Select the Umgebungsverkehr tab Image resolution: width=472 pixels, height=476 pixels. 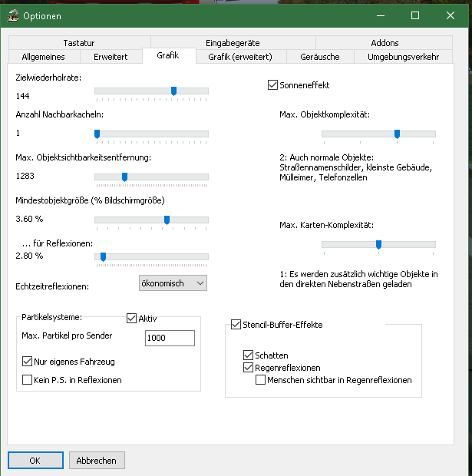pyautogui.click(x=404, y=57)
